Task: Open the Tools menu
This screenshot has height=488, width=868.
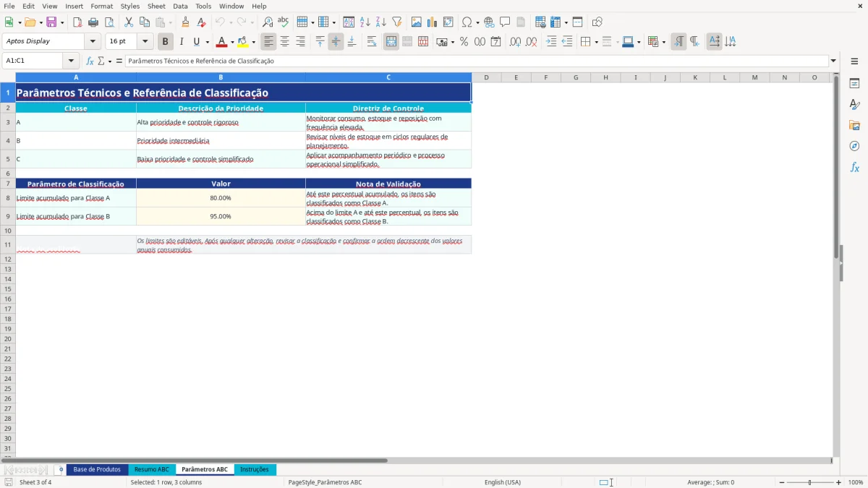Action: 203,6
